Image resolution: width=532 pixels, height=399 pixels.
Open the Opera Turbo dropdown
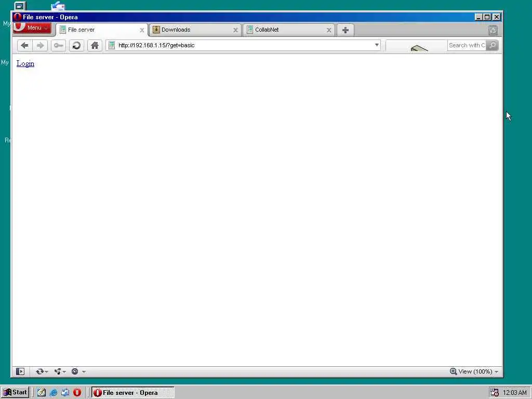[x=78, y=371]
